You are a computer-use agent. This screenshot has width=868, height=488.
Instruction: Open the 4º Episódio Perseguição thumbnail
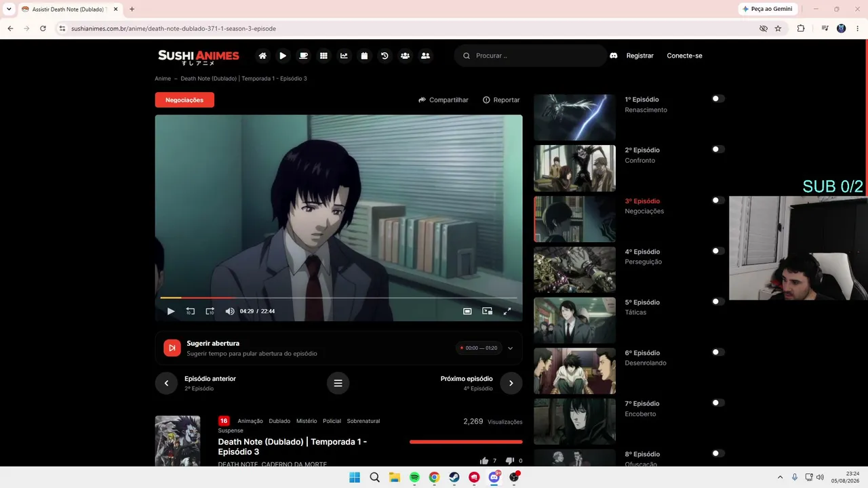[575, 270]
